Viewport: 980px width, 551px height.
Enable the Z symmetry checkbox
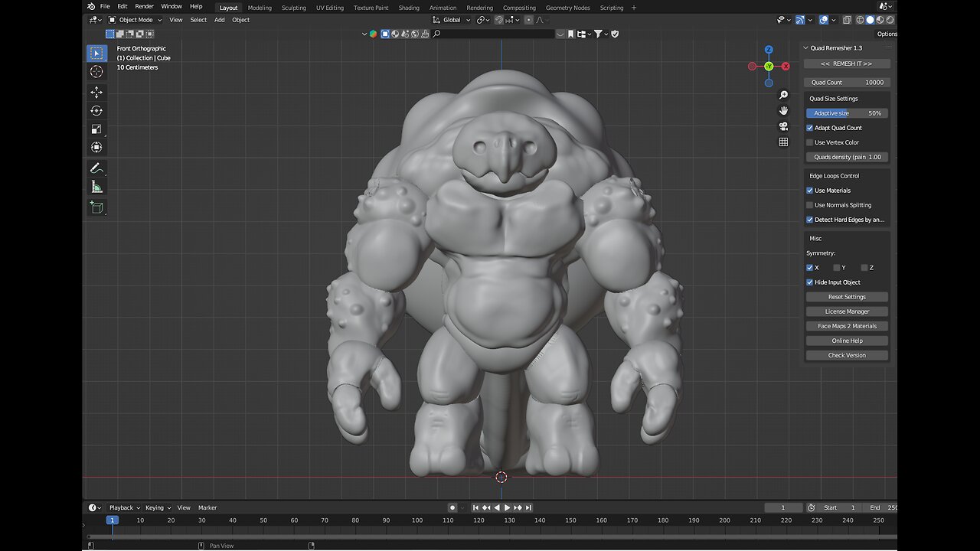pyautogui.click(x=864, y=268)
